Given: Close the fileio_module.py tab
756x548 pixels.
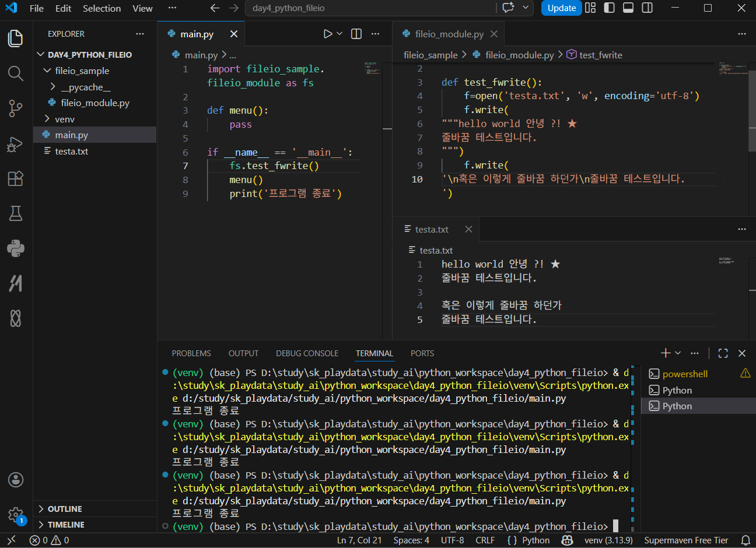Looking at the screenshot, I should (x=494, y=34).
